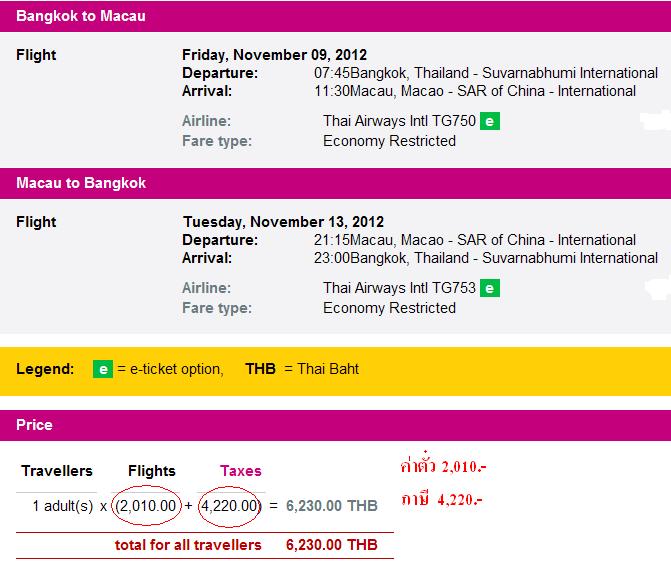The width and height of the screenshot is (671, 564).
Task: Open the Taxes link in the price table
Action: click(240, 471)
